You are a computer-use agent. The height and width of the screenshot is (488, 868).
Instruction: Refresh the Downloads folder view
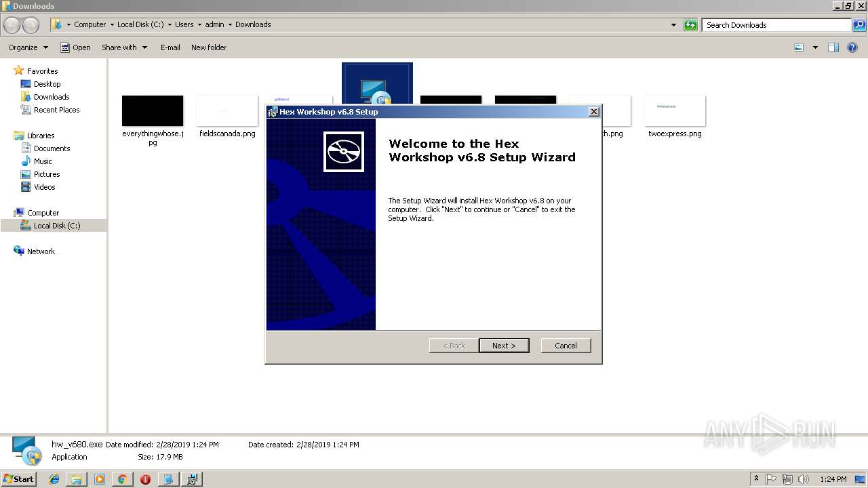pos(690,25)
